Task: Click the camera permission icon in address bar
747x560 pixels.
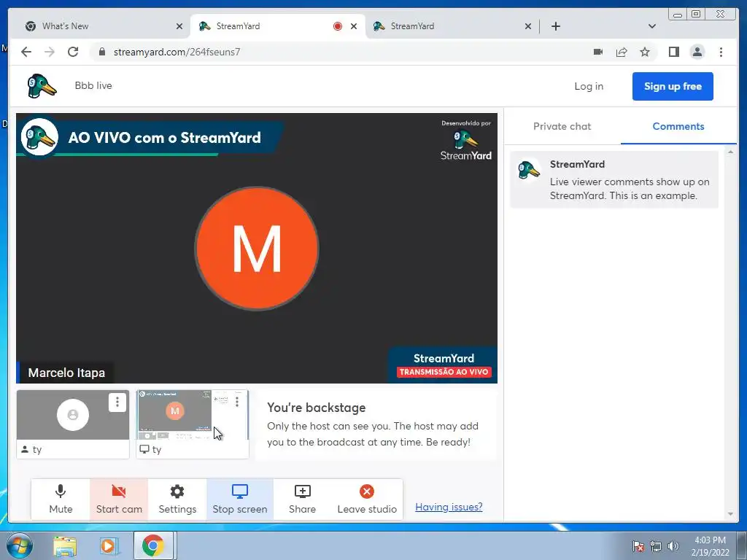Action: [x=598, y=52]
